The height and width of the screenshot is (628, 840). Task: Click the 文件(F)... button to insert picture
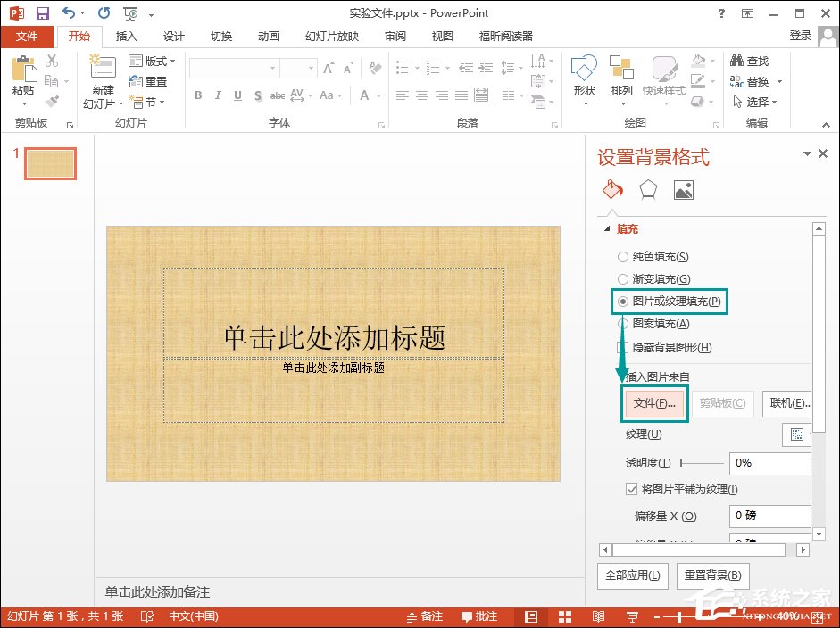pos(654,403)
